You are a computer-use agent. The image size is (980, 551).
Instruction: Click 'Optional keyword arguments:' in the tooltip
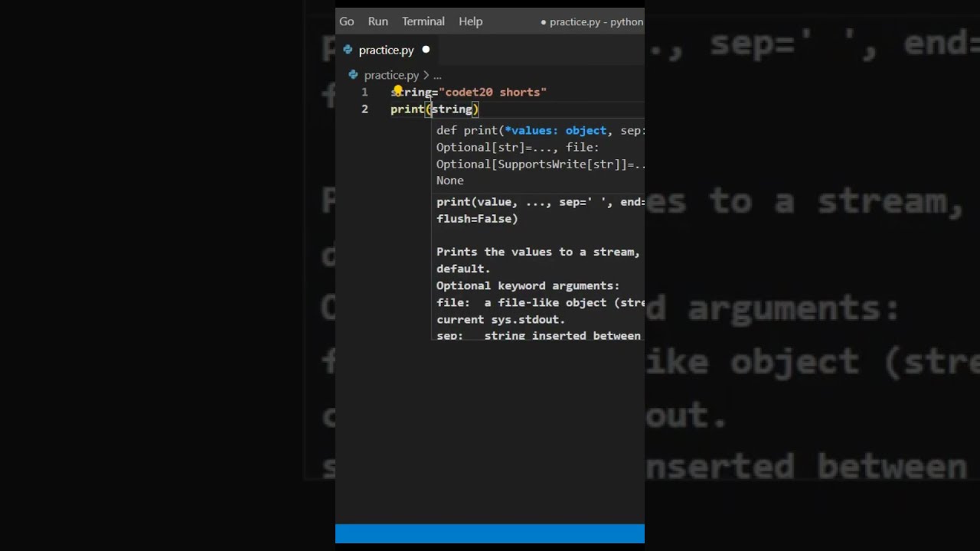click(528, 285)
